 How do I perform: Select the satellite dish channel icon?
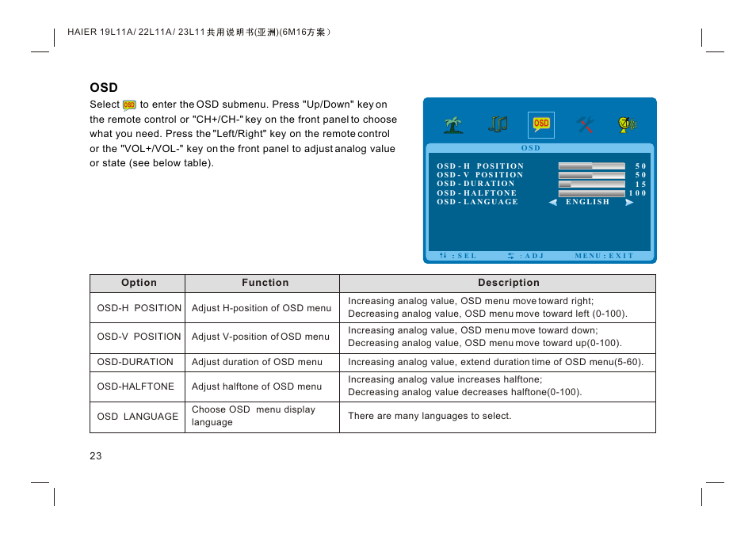point(628,124)
